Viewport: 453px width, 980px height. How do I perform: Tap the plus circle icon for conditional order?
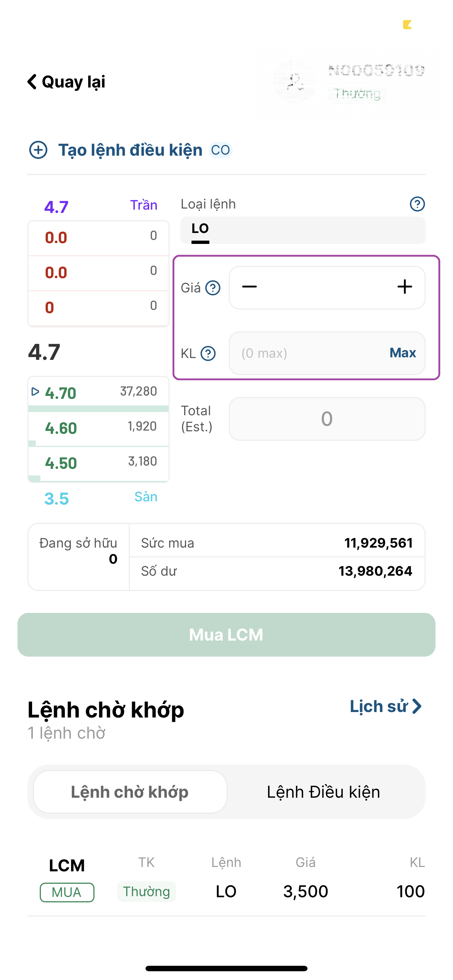tap(38, 150)
